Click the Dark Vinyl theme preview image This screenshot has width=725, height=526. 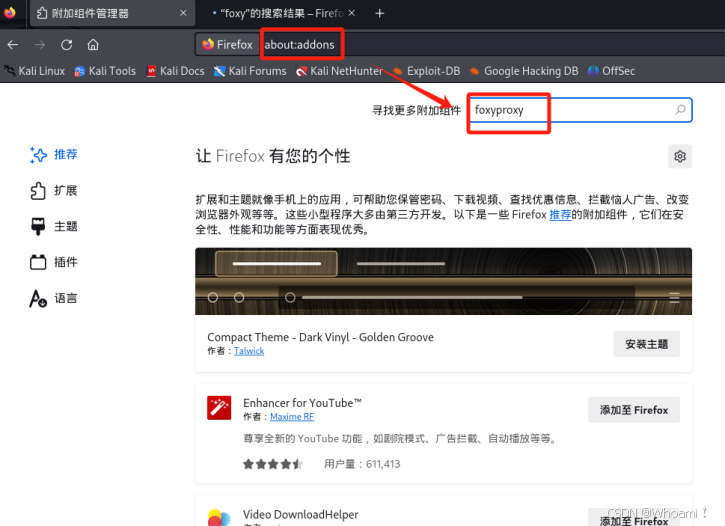coord(443,281)
